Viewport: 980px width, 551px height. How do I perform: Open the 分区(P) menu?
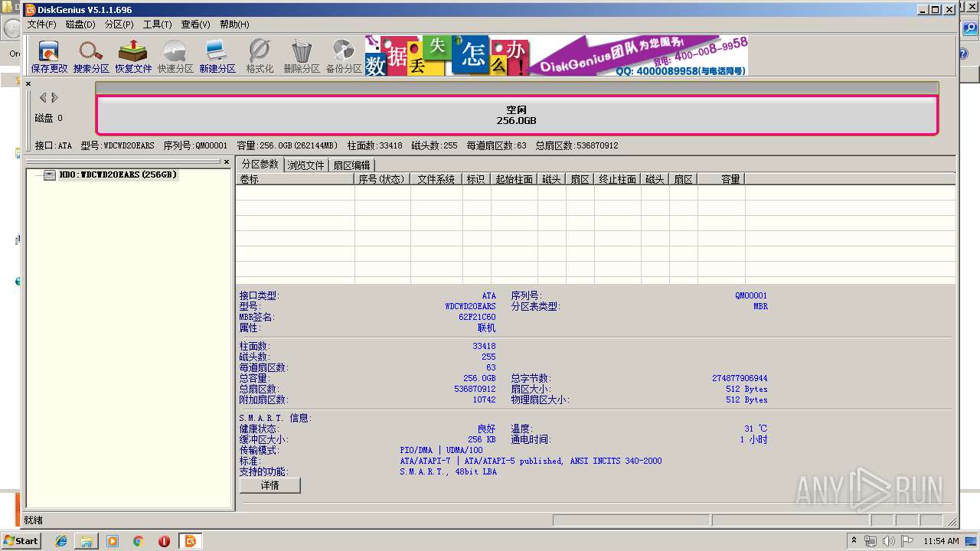(119, 24)
